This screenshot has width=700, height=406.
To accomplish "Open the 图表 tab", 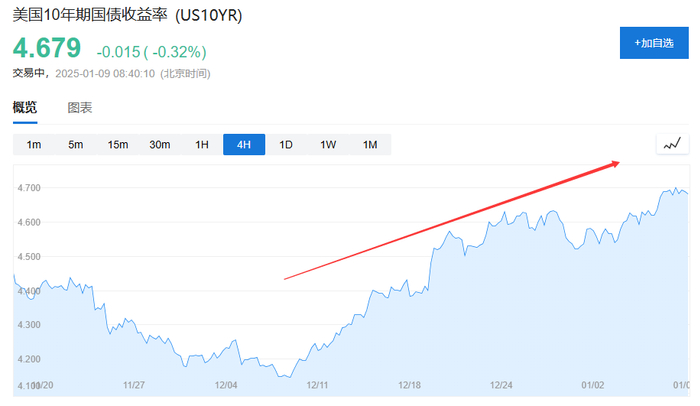I will [x=80, y=108].
